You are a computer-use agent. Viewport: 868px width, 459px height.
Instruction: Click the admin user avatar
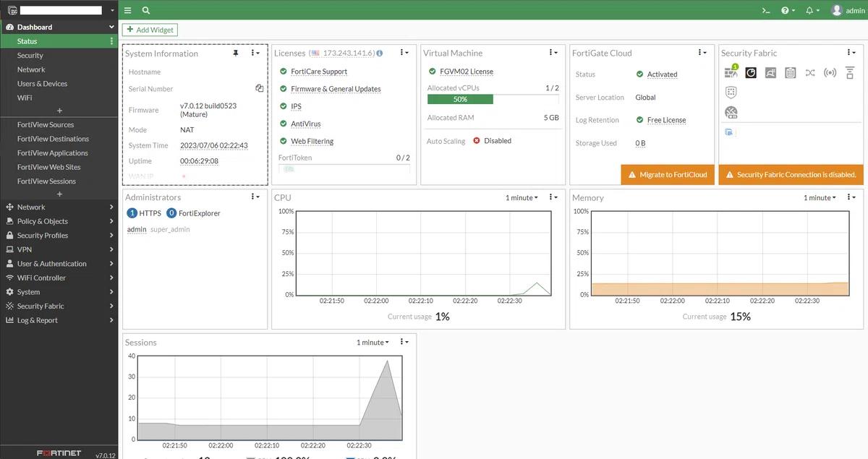(x=837, y=10)
